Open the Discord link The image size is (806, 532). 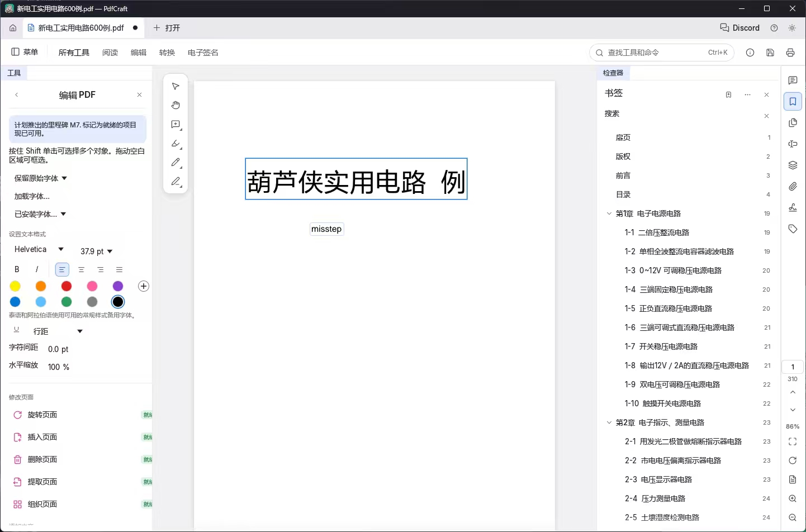[739, 28]
